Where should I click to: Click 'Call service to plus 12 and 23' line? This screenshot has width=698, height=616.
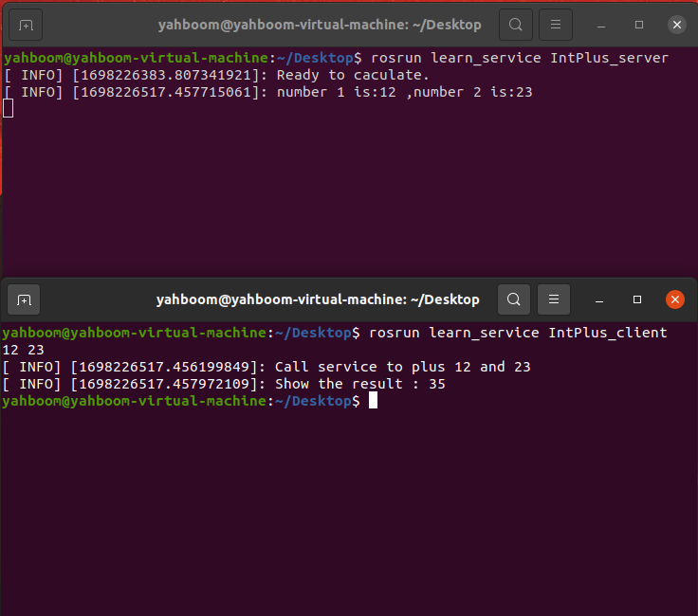(x=403, y=368)
